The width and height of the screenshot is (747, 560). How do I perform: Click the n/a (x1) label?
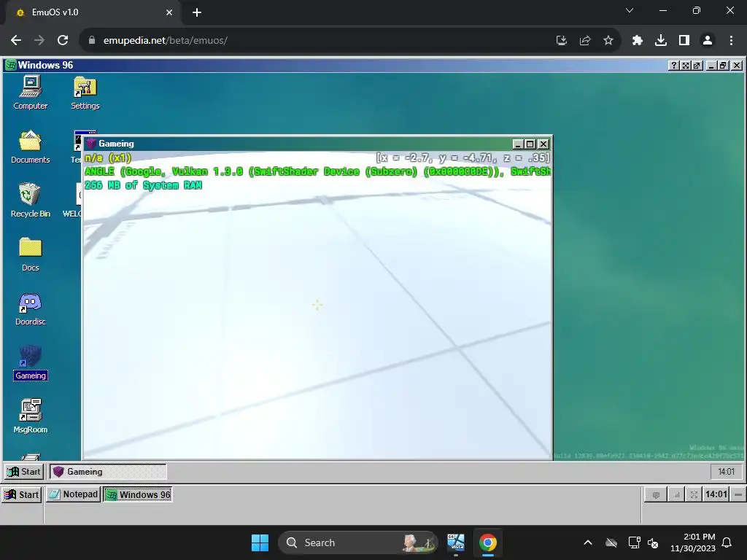click(x=108, y=157)
